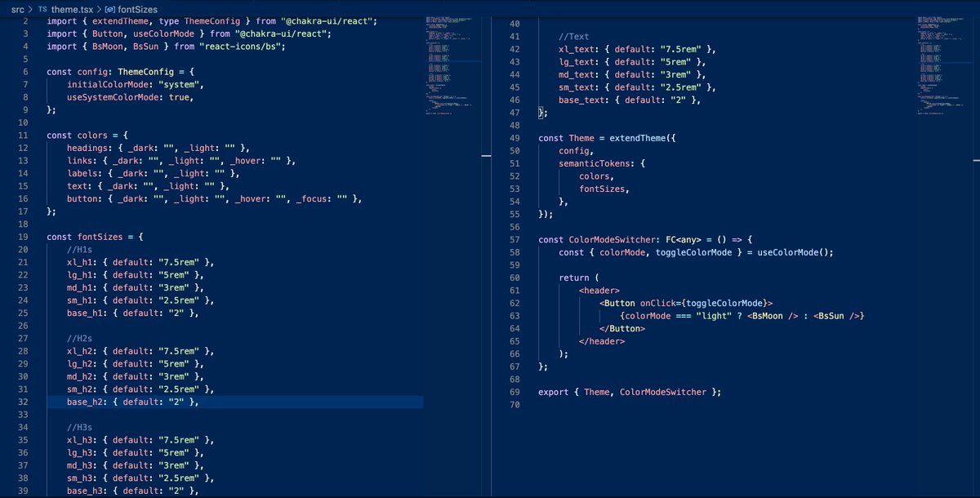The width and height of the screenshot is (980, 498).
Task: Click line number 57 in right editor
Action: [x=514, y=240]
